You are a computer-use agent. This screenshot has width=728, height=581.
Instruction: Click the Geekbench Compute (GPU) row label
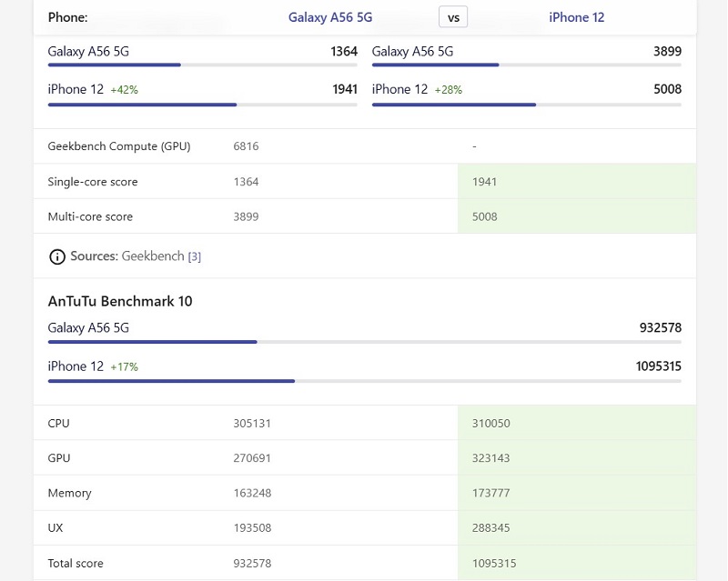(119, 146)
